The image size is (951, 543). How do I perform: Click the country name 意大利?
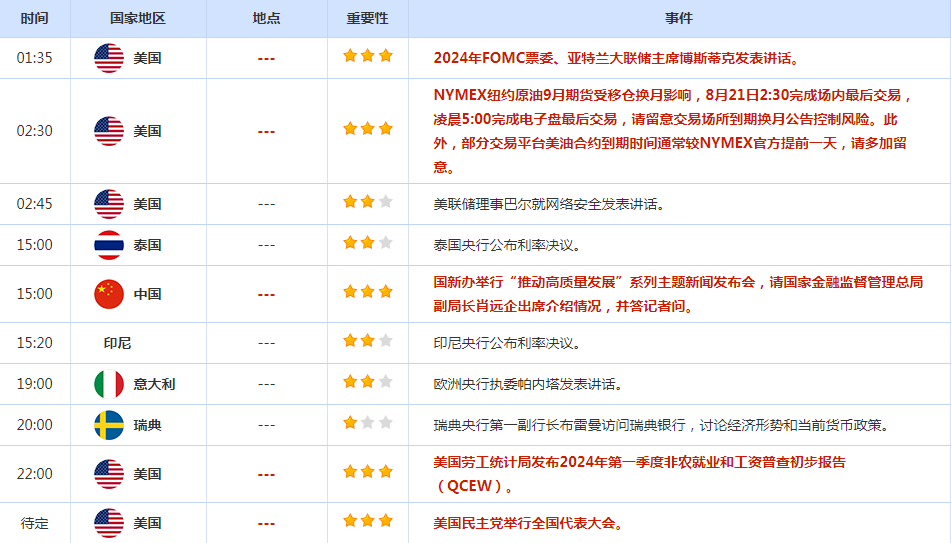[x=154, y=384]
